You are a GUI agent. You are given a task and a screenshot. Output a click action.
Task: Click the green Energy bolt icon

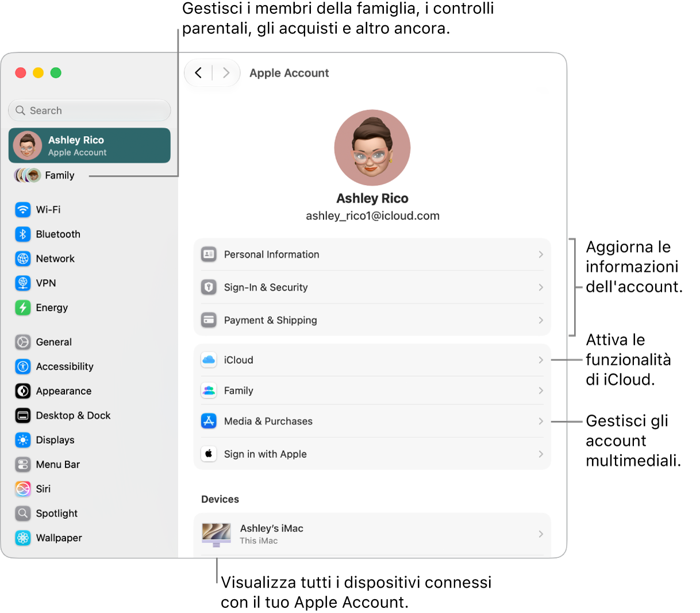click(23, 307)
